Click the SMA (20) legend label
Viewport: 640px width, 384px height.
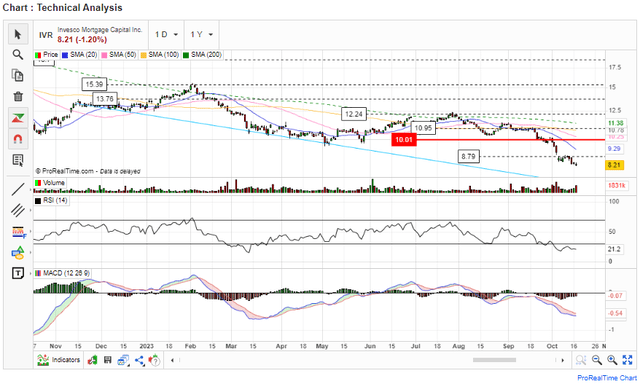pos(80,54)
